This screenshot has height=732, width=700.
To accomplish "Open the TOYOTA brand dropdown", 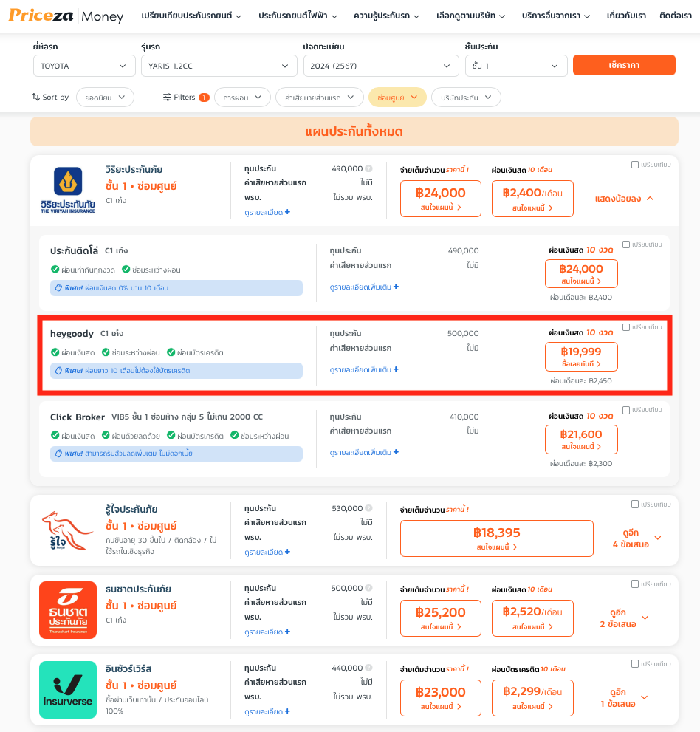I will tap(84, 66).
